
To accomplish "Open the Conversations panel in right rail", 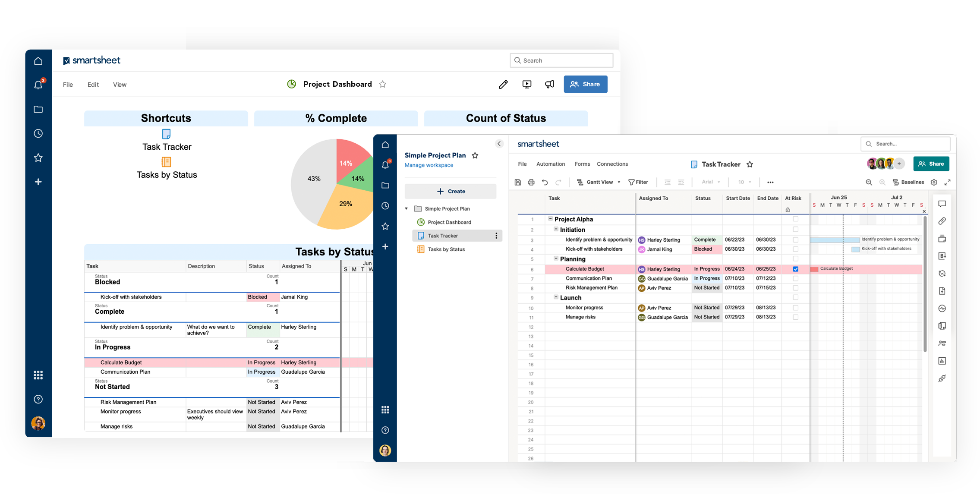I will tap(942, 204).
